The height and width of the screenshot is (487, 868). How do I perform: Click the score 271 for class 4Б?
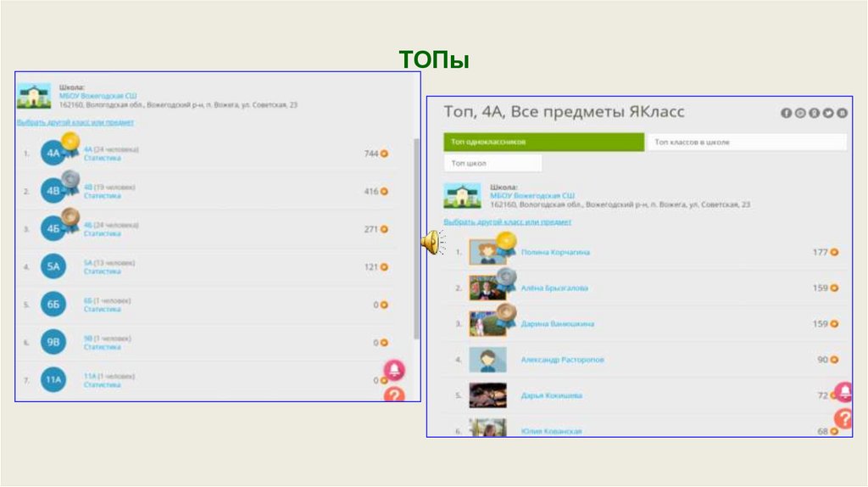[x=371, y=229]
